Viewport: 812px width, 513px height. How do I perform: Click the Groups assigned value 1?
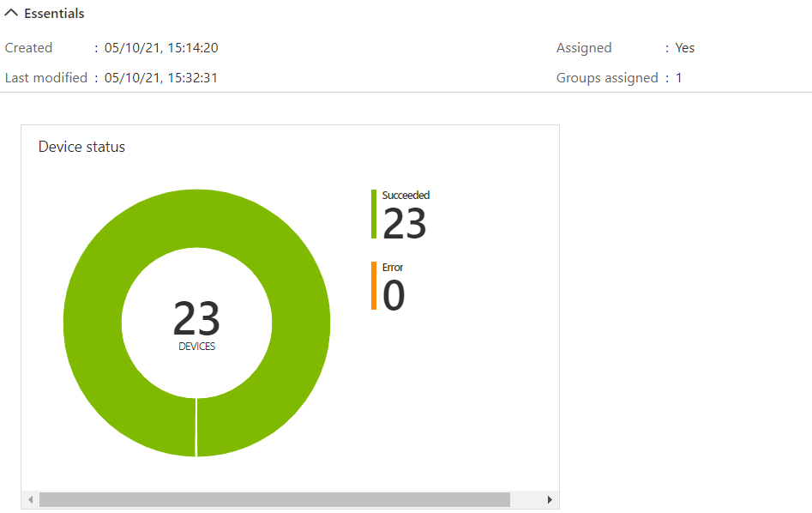coord(678,78)
